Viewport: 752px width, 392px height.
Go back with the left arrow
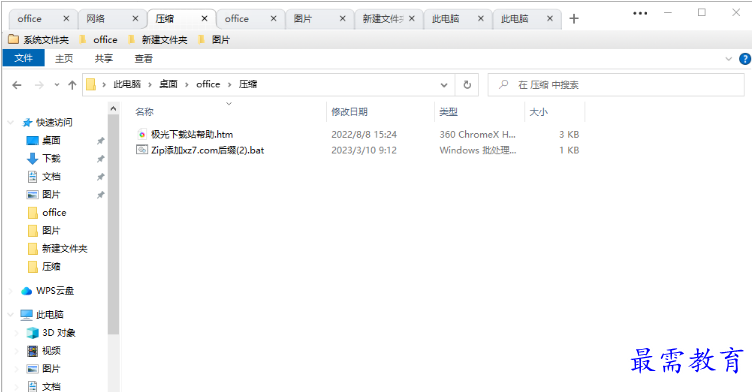pyautogui.click(x=17, y=85)
